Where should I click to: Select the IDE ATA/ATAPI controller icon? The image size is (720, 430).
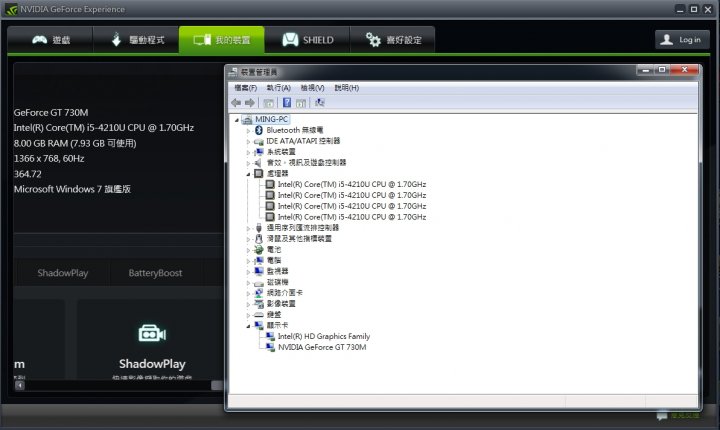point(259,141)
